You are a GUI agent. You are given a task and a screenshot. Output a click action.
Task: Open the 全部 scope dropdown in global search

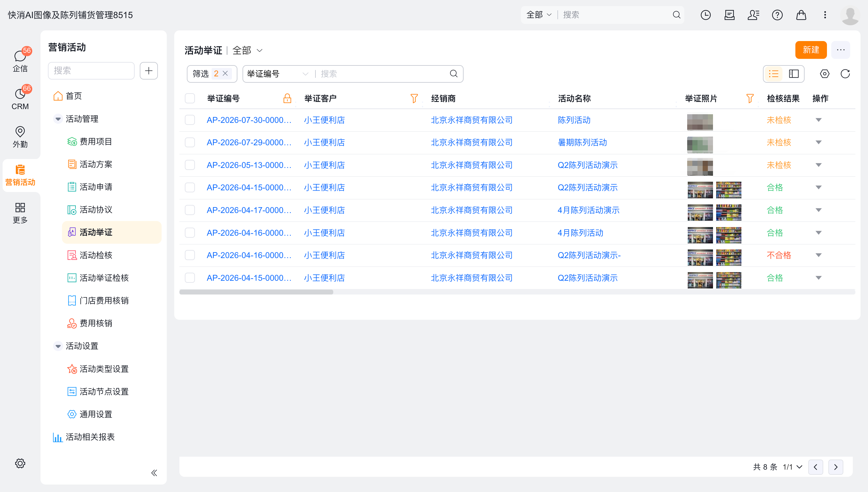(x=539, y=15)
